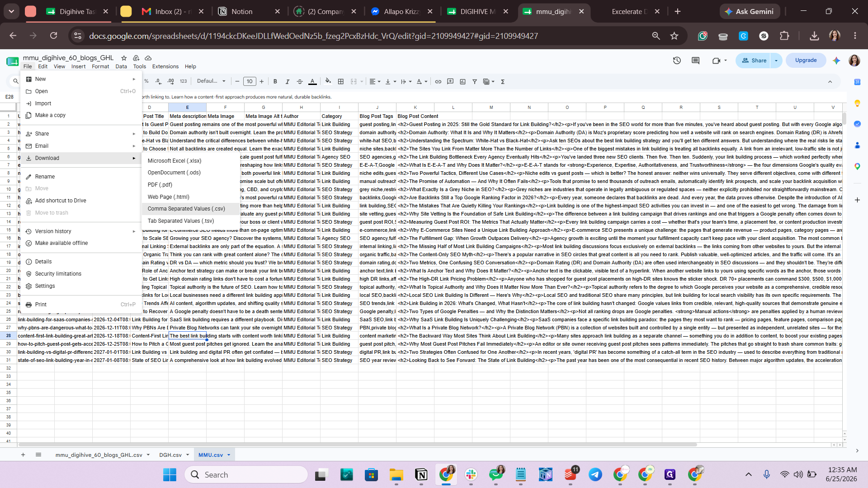Toggle italic formatting
Image resolution: width=868 pixels, height=488 pixels.
[x=288, y=81]
